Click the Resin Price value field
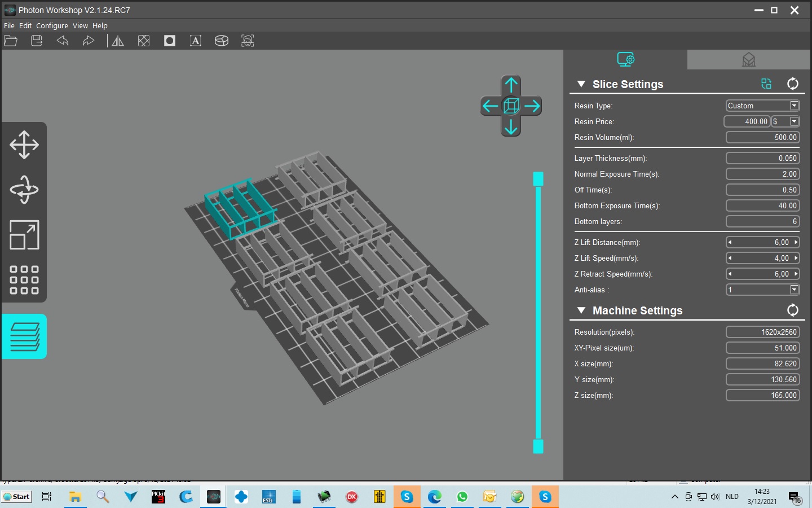This screenshot has height=508, width=812. 747,121
